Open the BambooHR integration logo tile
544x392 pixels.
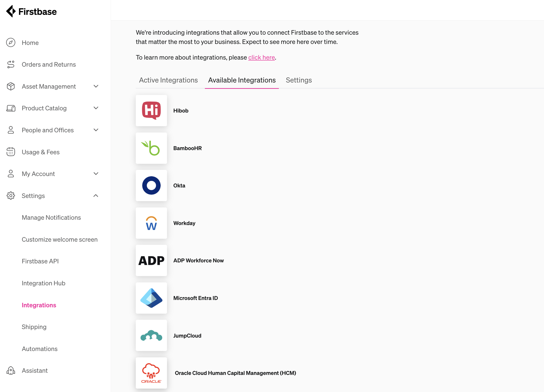[x=151, y=148]
